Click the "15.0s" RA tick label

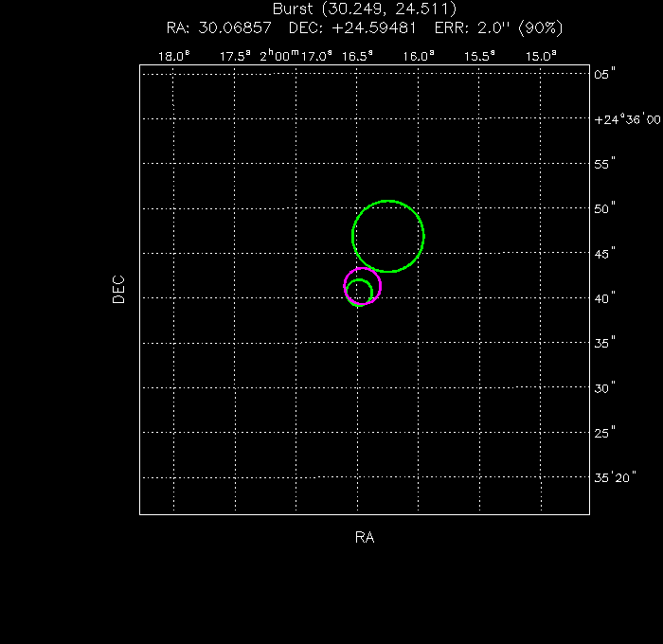click(x=541, y=56)
